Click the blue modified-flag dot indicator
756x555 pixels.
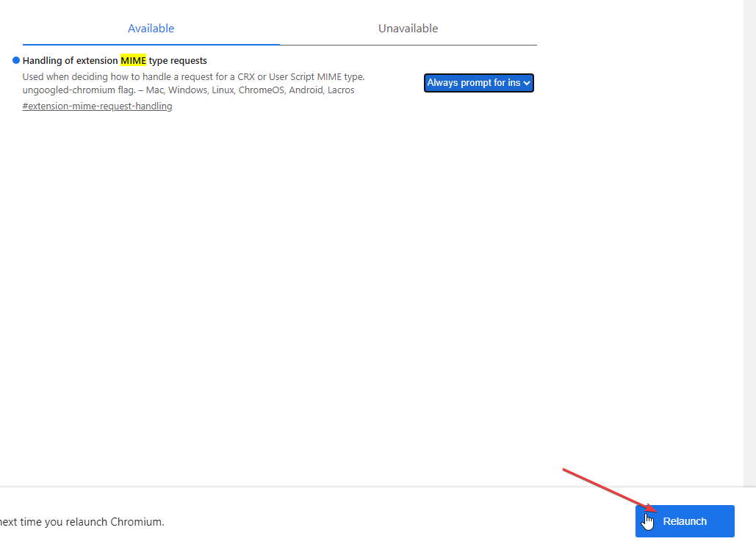tap(16, 60)
